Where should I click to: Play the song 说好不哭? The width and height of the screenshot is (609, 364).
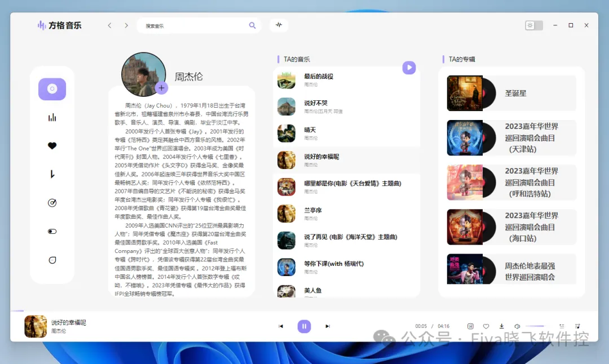click(346, 106)
